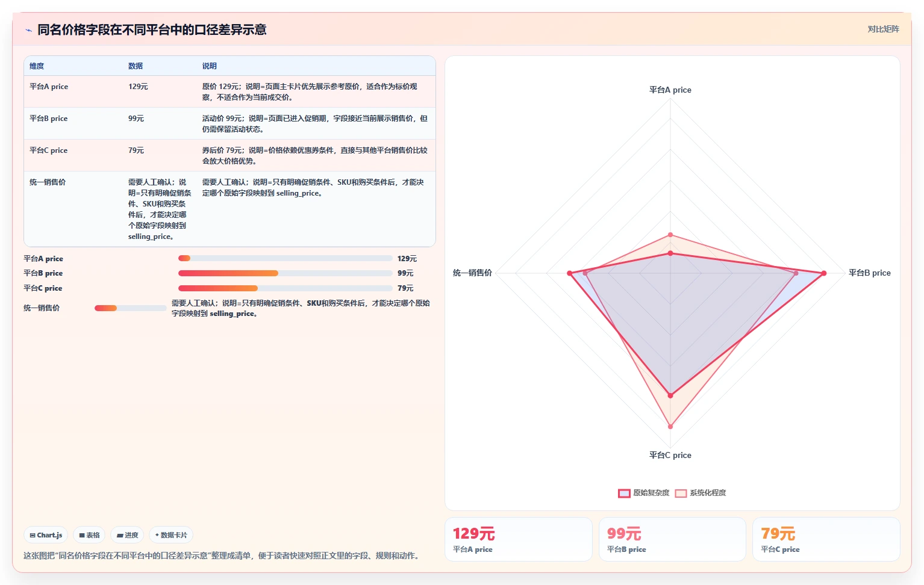
Task: Open the 79元 平台C price data card
Action: click(826, 539)
